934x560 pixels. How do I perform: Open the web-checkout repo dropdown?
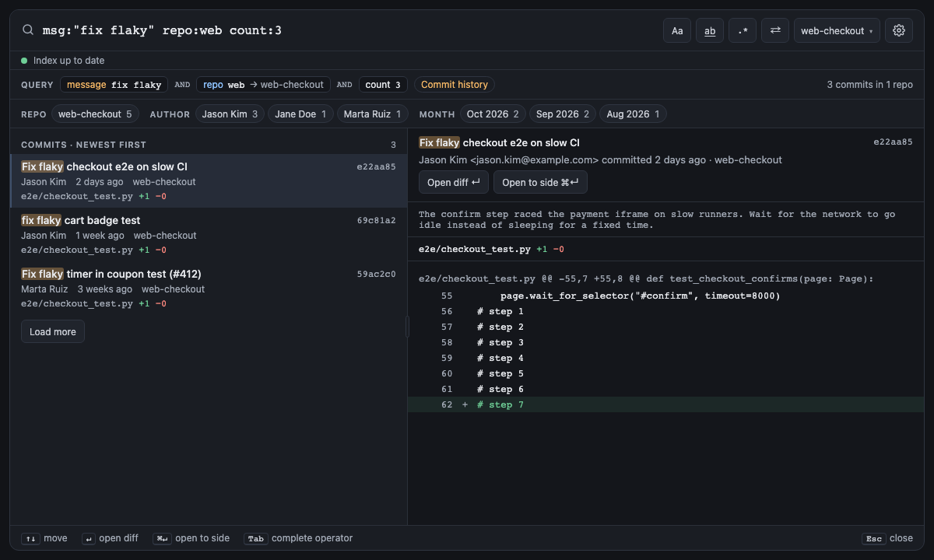837,30
